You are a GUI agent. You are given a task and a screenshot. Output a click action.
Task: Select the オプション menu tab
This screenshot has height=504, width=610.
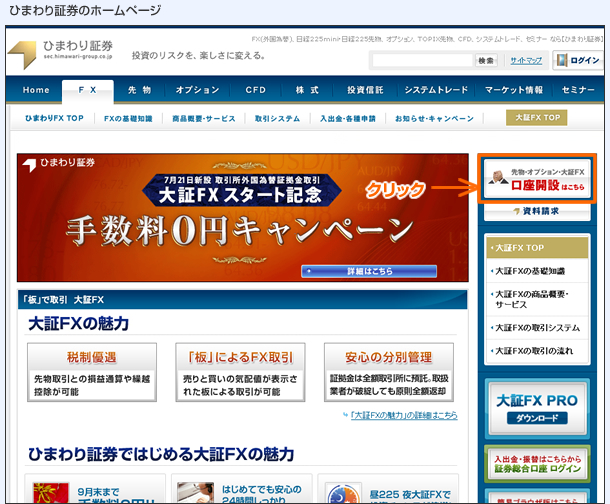point(197,90)
